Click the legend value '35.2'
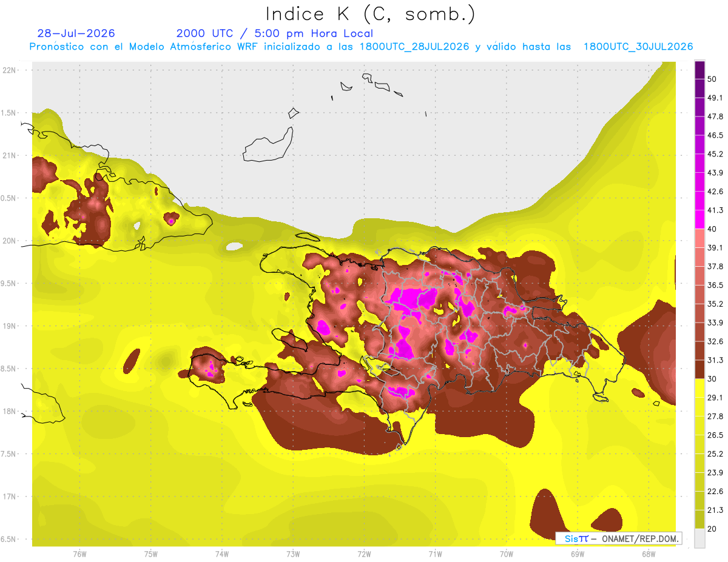The height and width of the screenshot is (562, 728). tap(715, 304)
